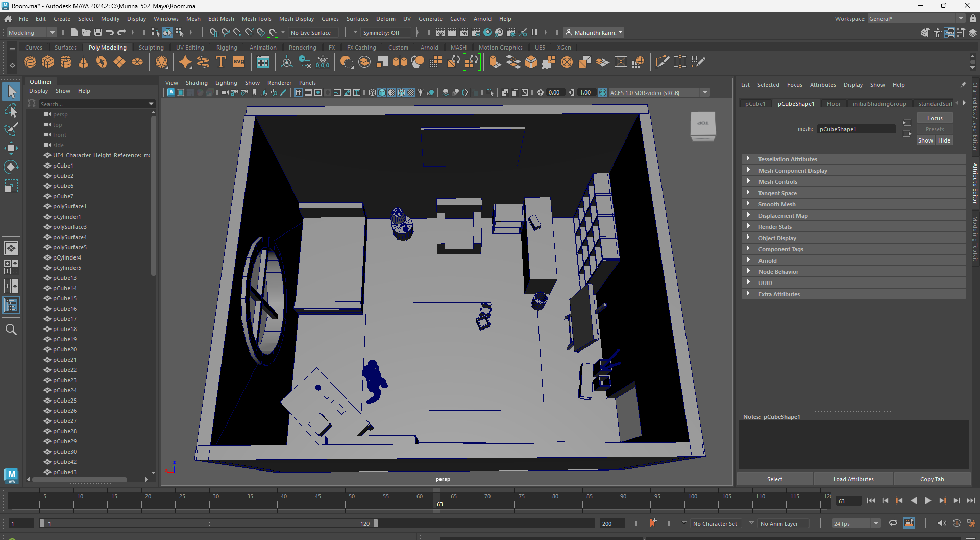Open the viewport Shading menu
Viewport: 980px width, 540px height.
click(x=197, y=83)
